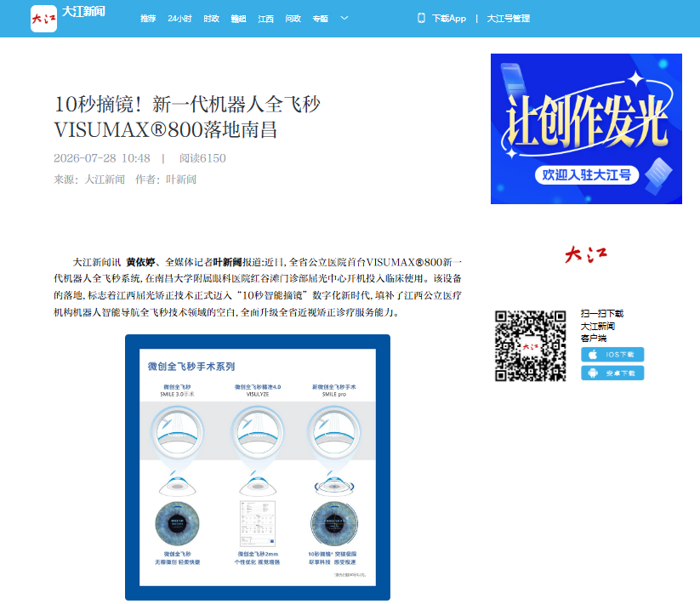Viewport: 700px width, 604px height.
Task: Click the 扫一扫下载 text
Action: pyautogui.click(x=602, y=313)
